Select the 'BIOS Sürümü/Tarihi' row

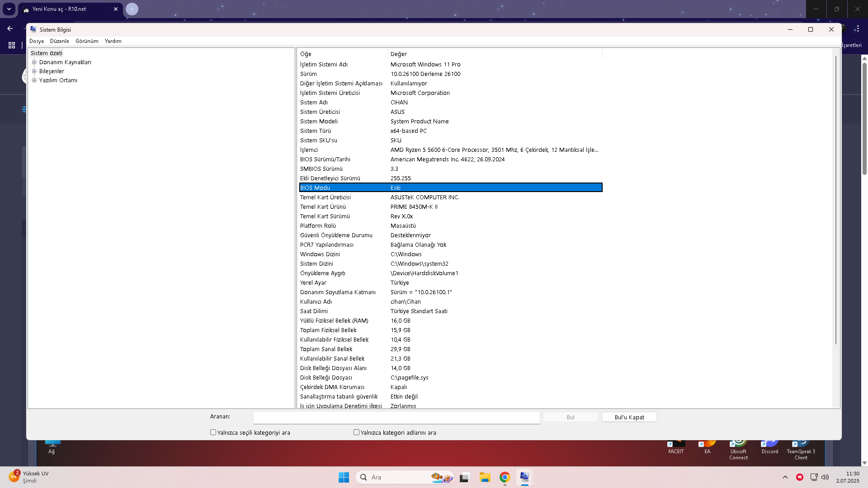coord(451,160)
